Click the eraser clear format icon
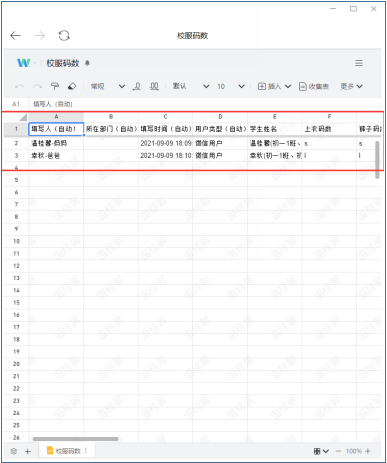The height and width of the screenshot is (463, 387). (72, 86)
